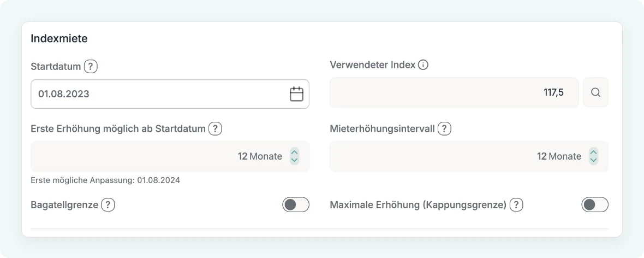Decrease Erste Erhöhung months with down arrow

(x=294, y=160)
